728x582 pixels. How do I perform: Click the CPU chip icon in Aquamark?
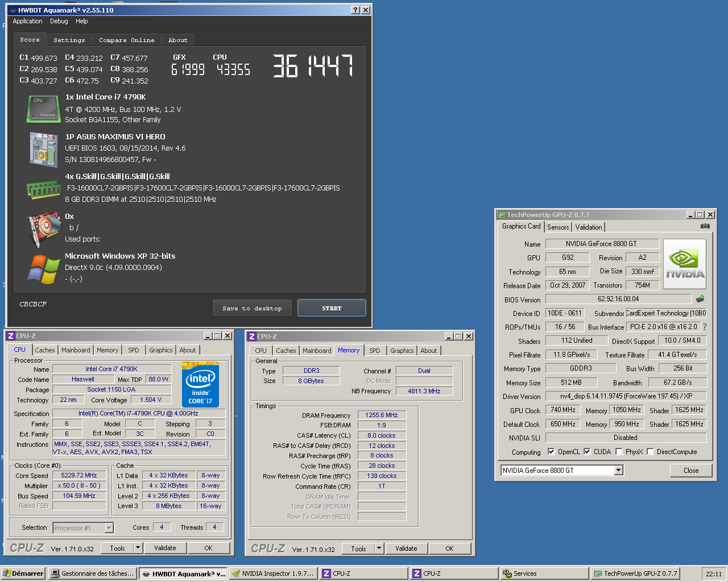pos(44,109)
